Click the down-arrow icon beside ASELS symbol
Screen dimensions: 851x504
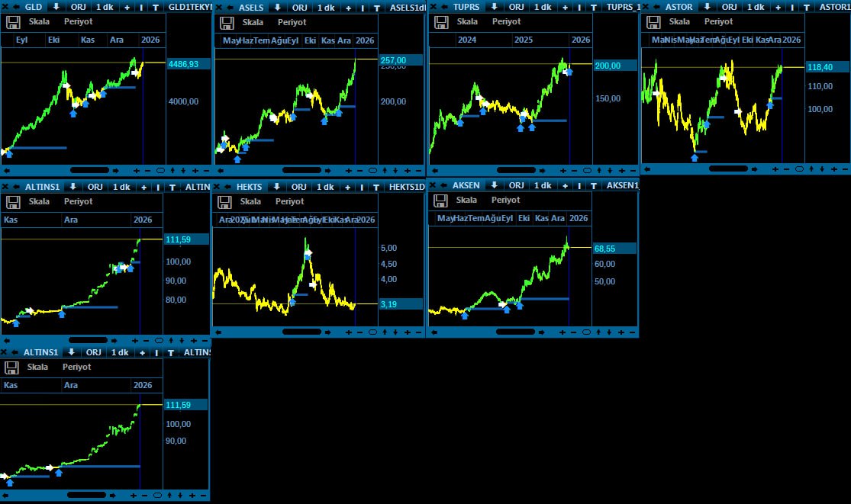pyautogui.click(x=277, y=8)
